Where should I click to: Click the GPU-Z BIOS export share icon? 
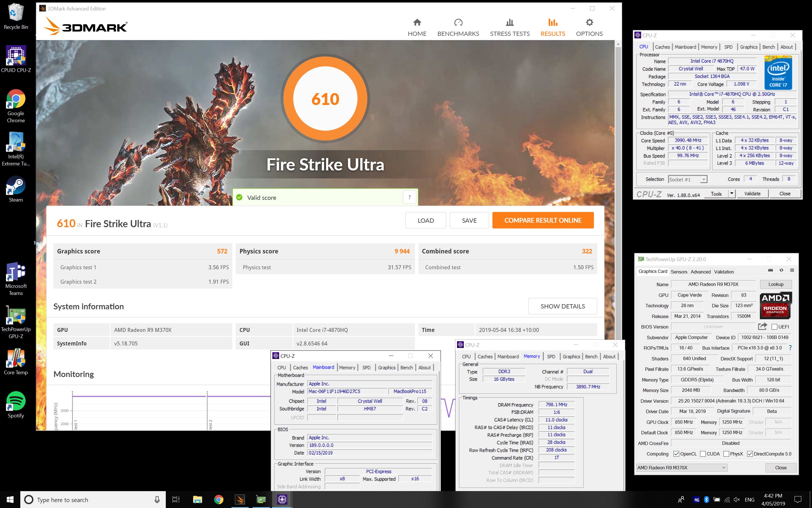[762, 326]
